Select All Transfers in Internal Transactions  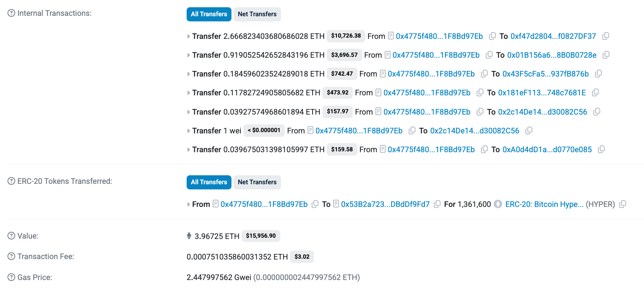pyautogui.click(x=209, y=14)
